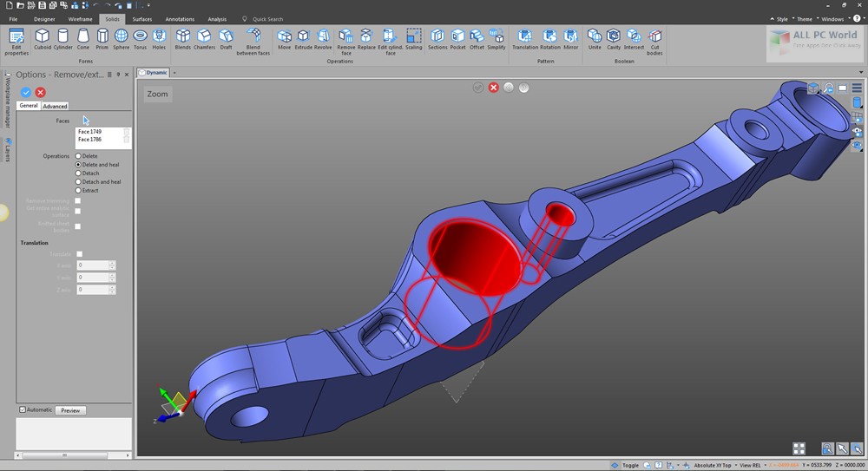Activate the Revolve operation
Image resolution: width=868 pixels, height=471 pixels.
(323, 39)
